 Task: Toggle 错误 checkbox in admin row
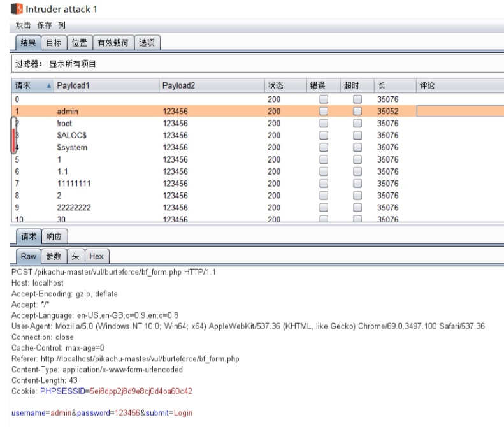point(324,112)
